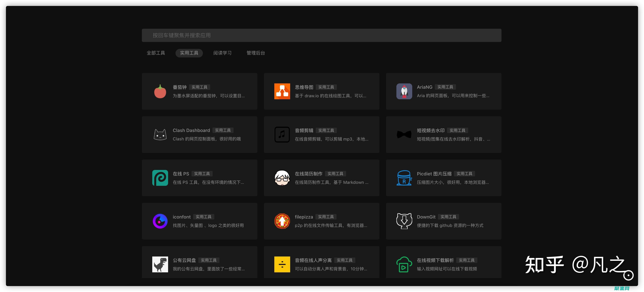
Task: Click the app search input field
Action: (321, 35)
